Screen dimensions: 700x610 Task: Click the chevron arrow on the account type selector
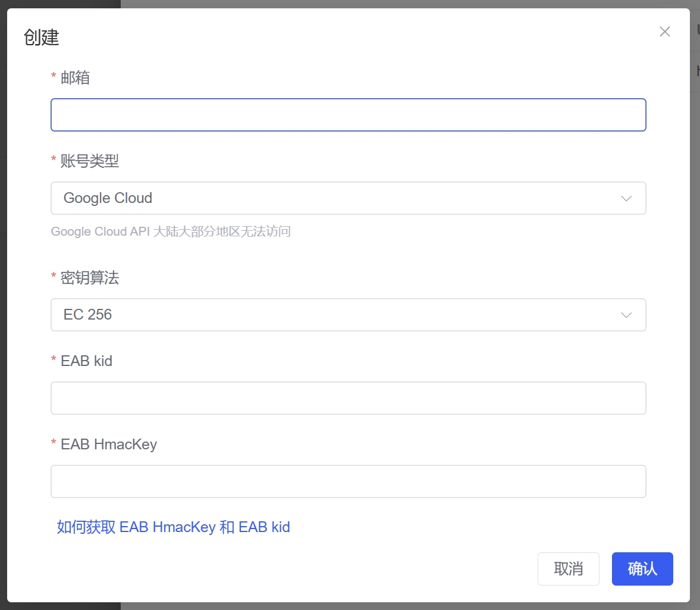tap(626, 198)
